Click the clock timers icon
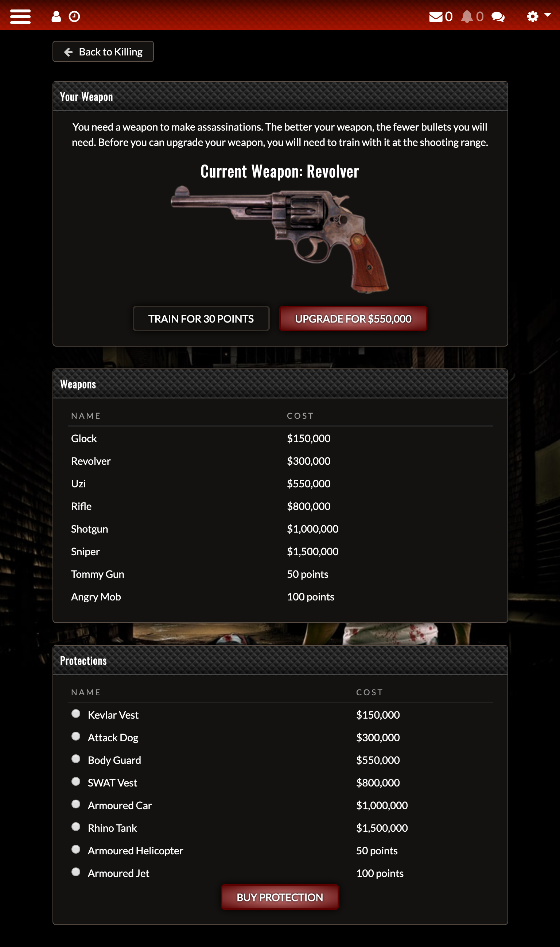The width and height of the screenshot is (560, 947). click(74, 17)
